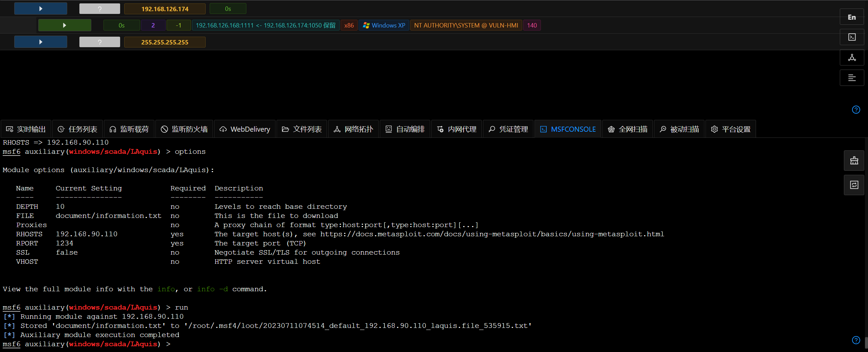
Task: Open the console terminal side icon
Action: (x=852, y=37)
